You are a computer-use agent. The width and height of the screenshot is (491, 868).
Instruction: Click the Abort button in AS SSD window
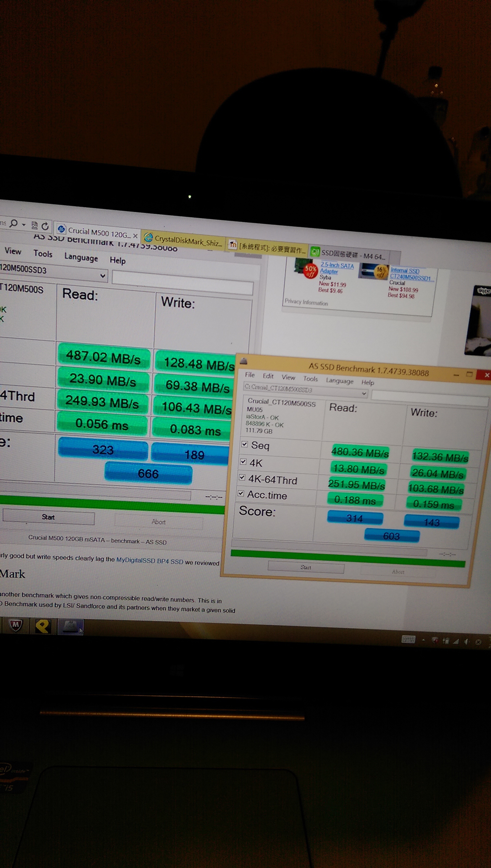click(x=398, y=571)
